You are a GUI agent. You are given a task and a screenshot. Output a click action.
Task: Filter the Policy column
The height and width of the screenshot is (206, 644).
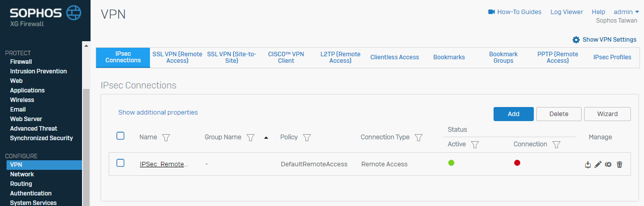tap(307, 138)
